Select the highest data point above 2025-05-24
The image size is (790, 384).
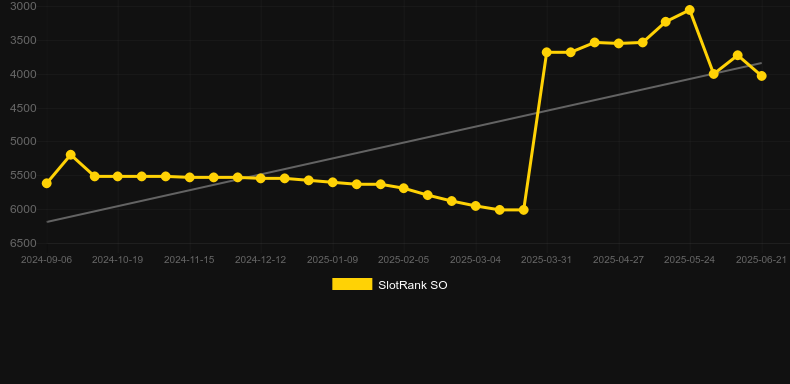690,10
